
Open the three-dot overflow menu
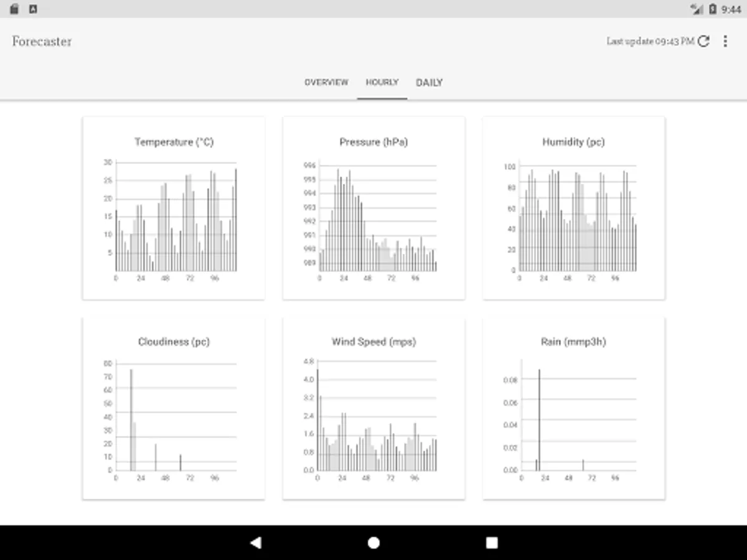(x=725, y=41)
